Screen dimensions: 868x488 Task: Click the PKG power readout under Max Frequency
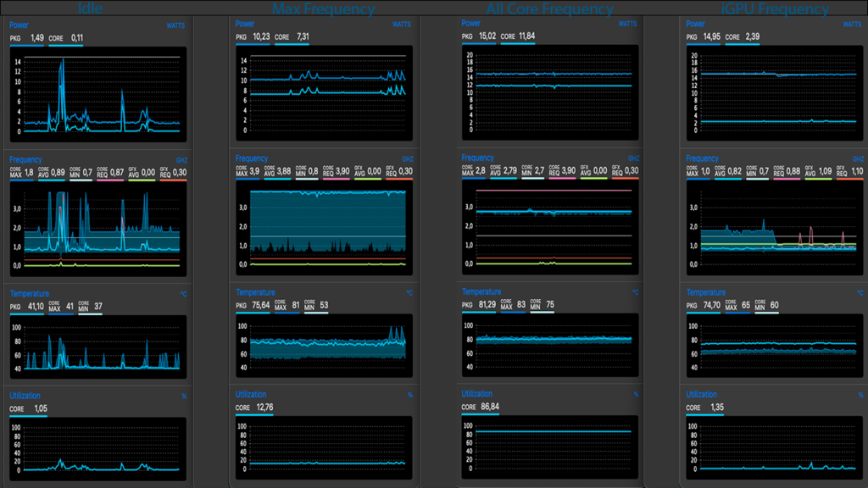point(252,37)
